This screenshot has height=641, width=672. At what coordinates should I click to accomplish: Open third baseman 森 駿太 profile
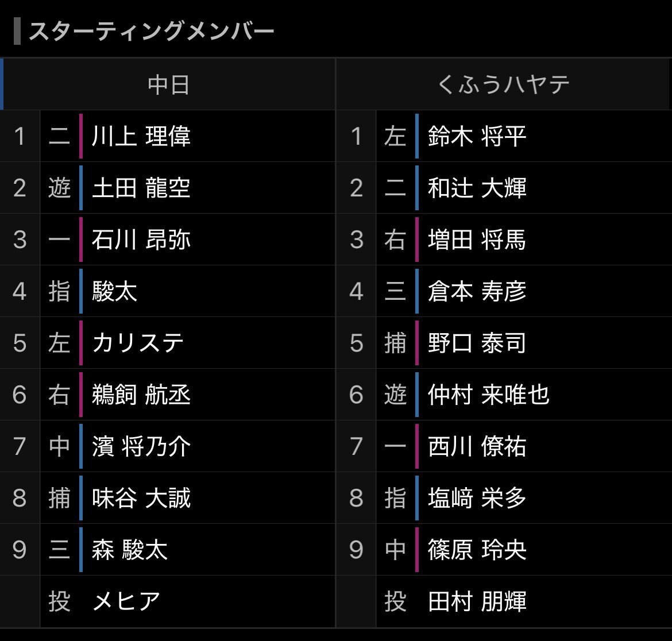pos(129,550)
